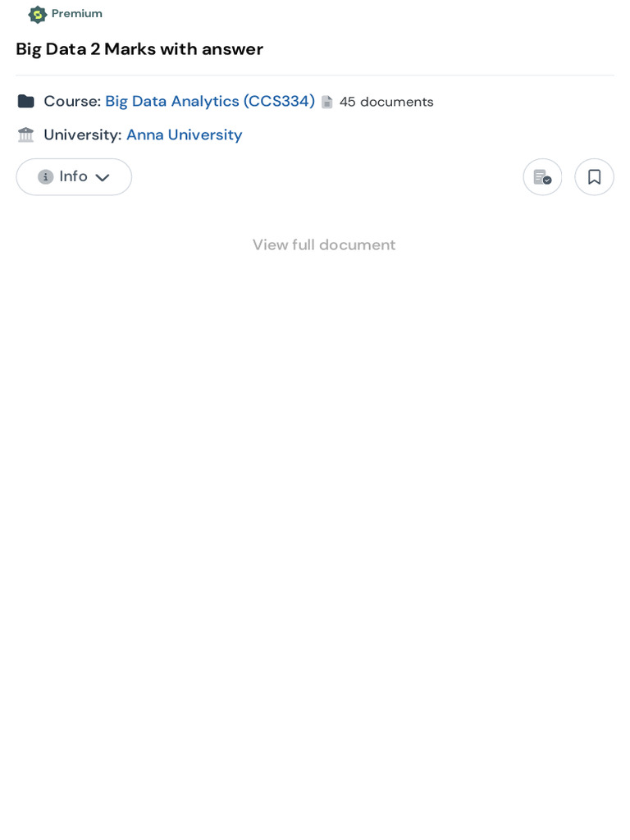Click the university building icon
Image resolution: width=630 pixels, height=840 pixels.
coord(26,135)
